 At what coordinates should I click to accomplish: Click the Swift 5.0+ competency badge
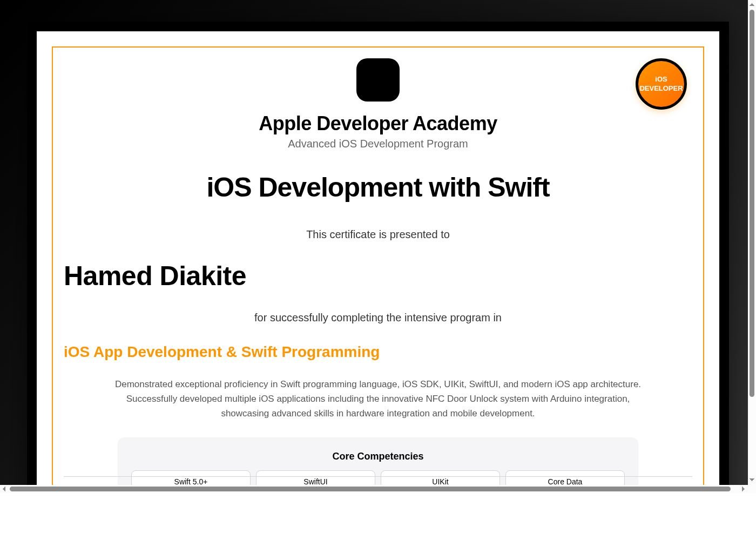click(x=191, y=481)
